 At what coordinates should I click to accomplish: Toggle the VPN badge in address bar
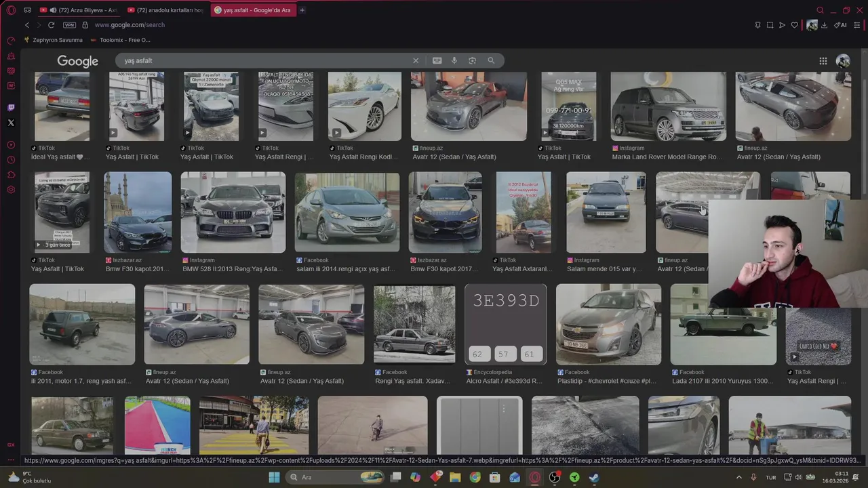coord(69,25)
